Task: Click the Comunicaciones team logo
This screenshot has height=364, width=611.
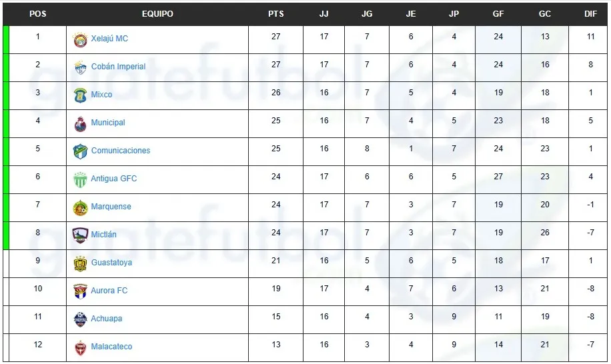Action: tap(80, 151)
